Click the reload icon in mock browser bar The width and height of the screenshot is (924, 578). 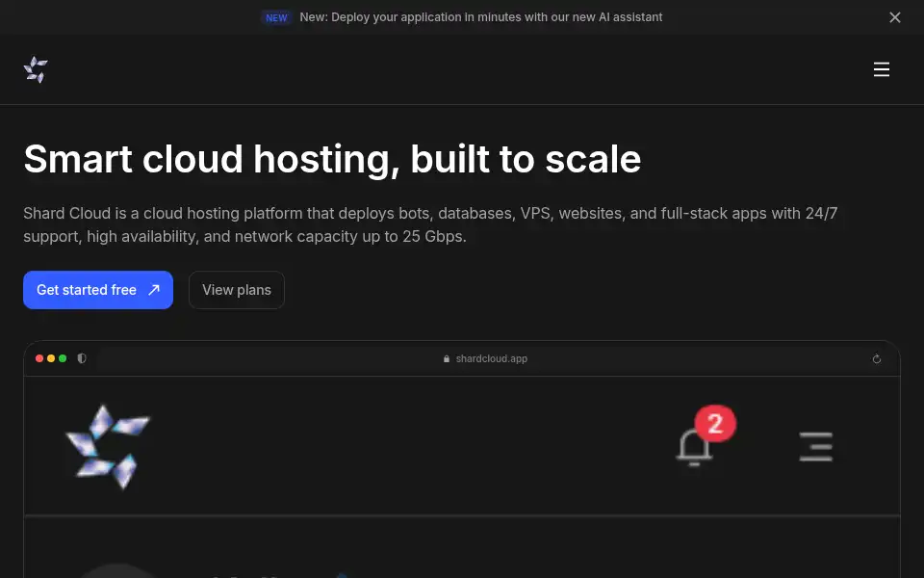coord(876,358)
